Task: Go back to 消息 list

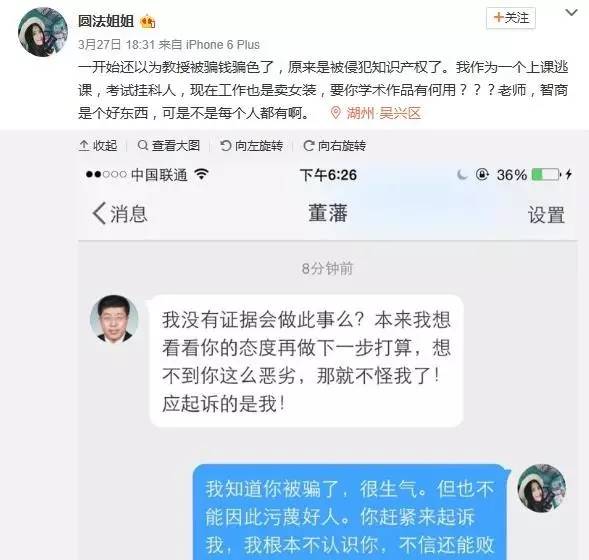Action: (120, 213)
